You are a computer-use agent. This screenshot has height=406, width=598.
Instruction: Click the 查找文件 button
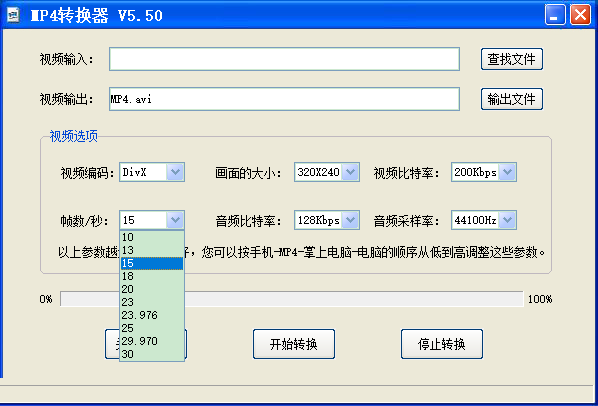click(511, 59)
